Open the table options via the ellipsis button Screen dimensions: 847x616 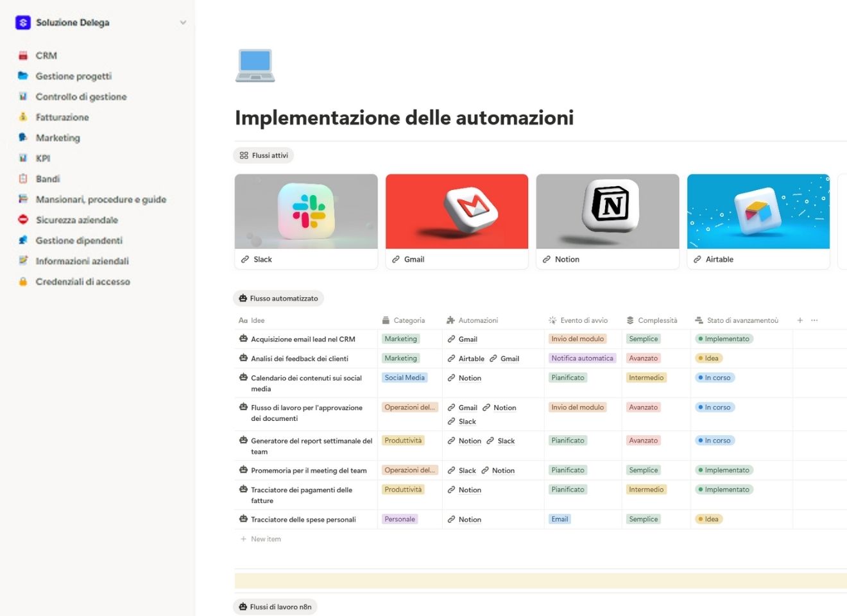click(x=814, y=320)
